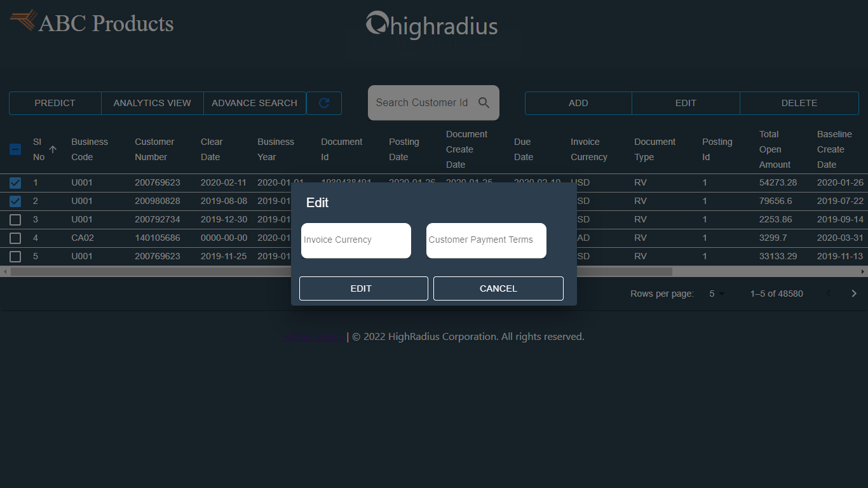The image size is (868, 488).
Task: Go to next page with the right chevron
Action: click(854, 294)
